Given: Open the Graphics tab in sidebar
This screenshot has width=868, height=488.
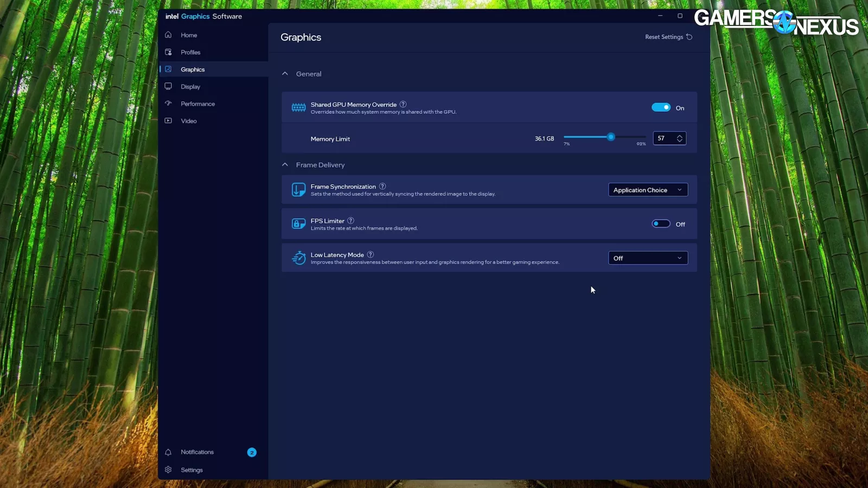Looking at the screenshot, I should tap(193, 69).
